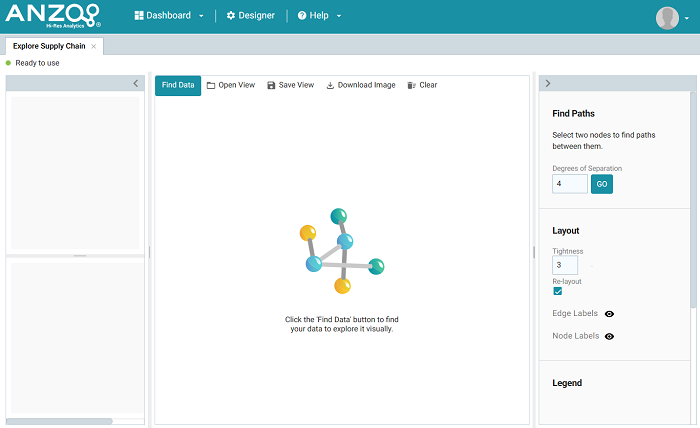The width and height of the screenshot is (700, 428).
Task: Click the GO button
Action: click(x=601, y=184)
